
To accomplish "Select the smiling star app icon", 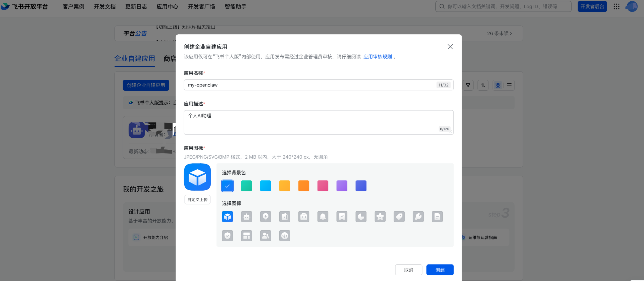I will point(380,217).
